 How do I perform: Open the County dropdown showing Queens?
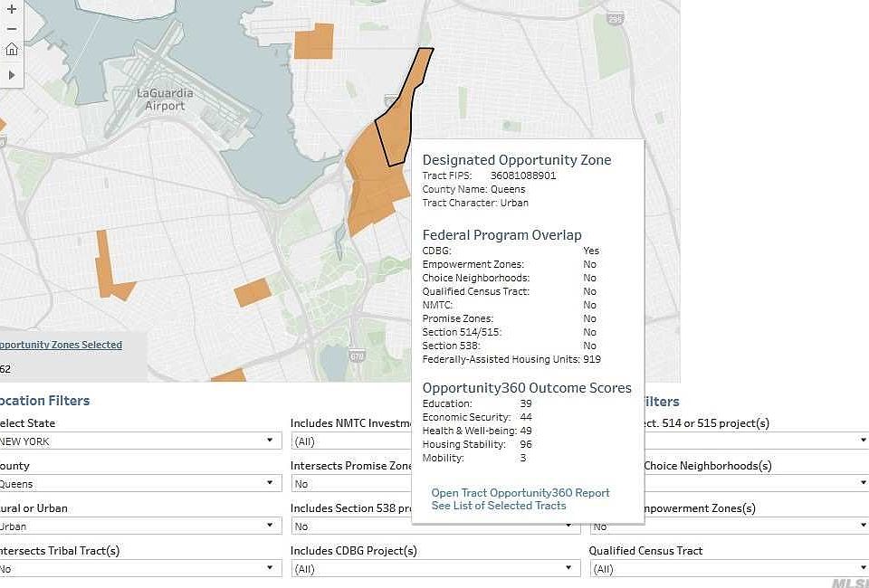click(141, 484)
